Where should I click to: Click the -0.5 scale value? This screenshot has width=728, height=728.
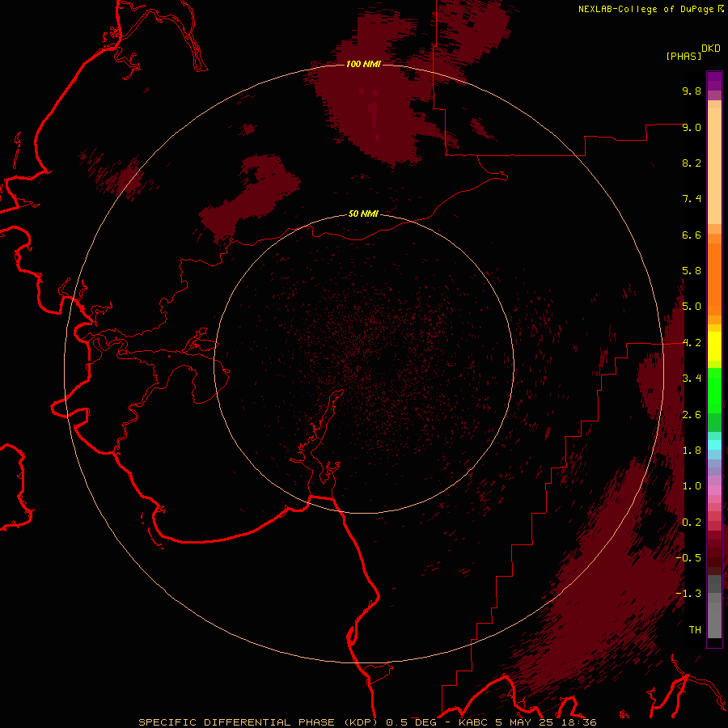click(688, 557)
